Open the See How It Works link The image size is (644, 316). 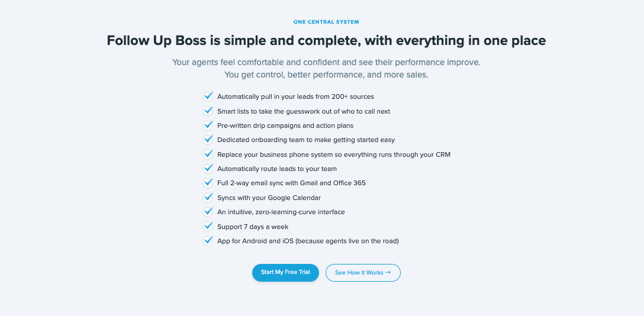point(363,273)
